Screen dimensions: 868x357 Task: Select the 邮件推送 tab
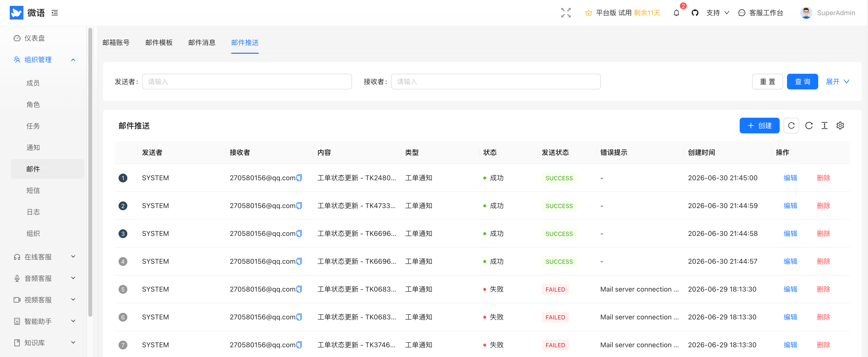245,42
